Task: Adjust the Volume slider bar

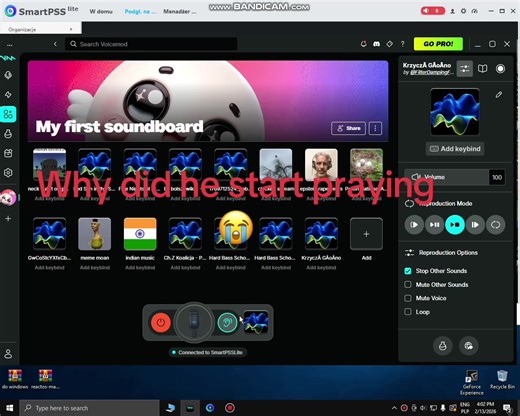Action: tap(447, 177)
